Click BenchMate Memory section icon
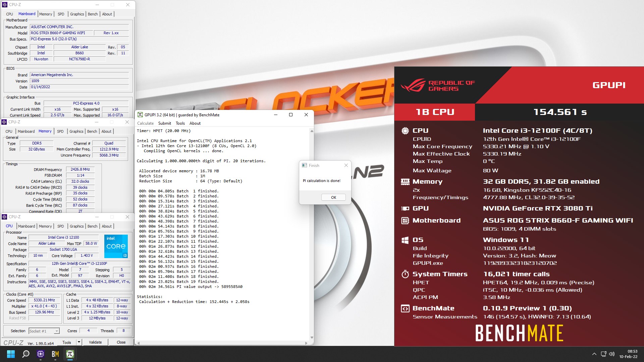 coord(405,182)
